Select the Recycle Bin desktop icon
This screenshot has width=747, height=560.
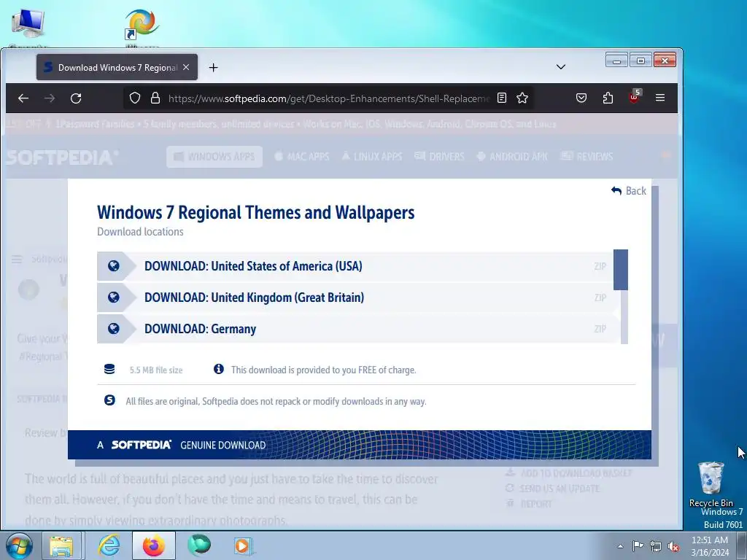click(711, 484)
